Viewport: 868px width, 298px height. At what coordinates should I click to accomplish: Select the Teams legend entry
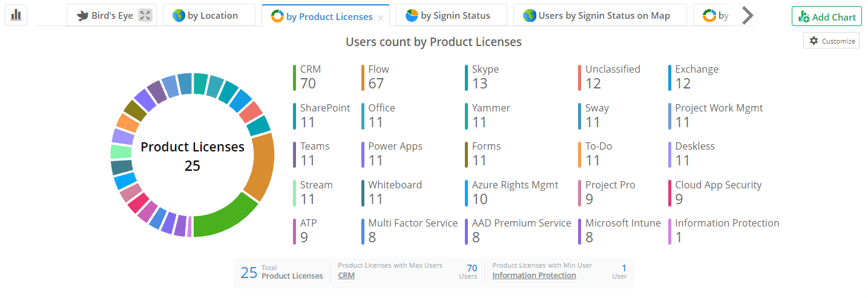click(x=312, y=154)
